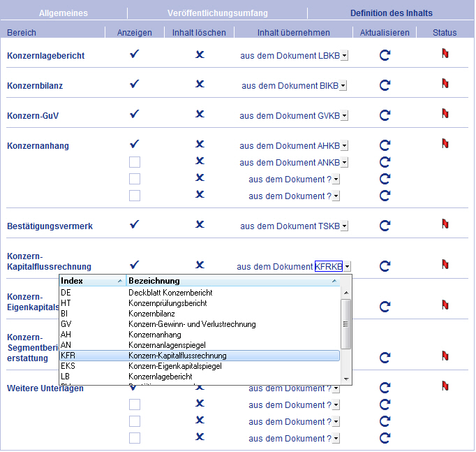The height and width of the screenshot is (452, 476).
Task: Click the red status flag for Weitere Unterlagen
Action: (x=445, y=386)
